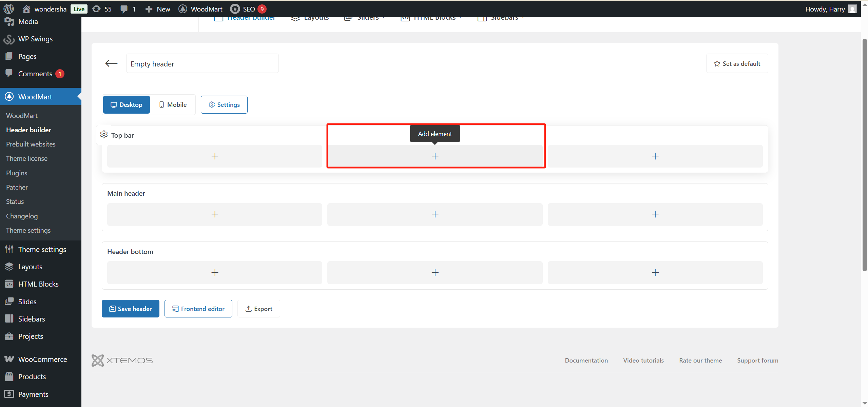Open the Documentation link in the footer
Viewport: 868px width, 407px height.
586,360
